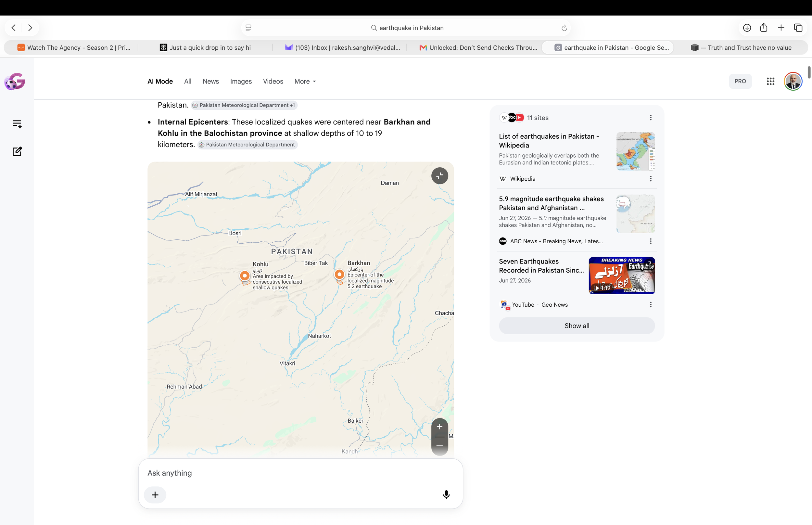Open options for the YouTube Geo News source
The width and height of the screenshot is (812, 525).
pyautogui.click(x=651, y=304)
